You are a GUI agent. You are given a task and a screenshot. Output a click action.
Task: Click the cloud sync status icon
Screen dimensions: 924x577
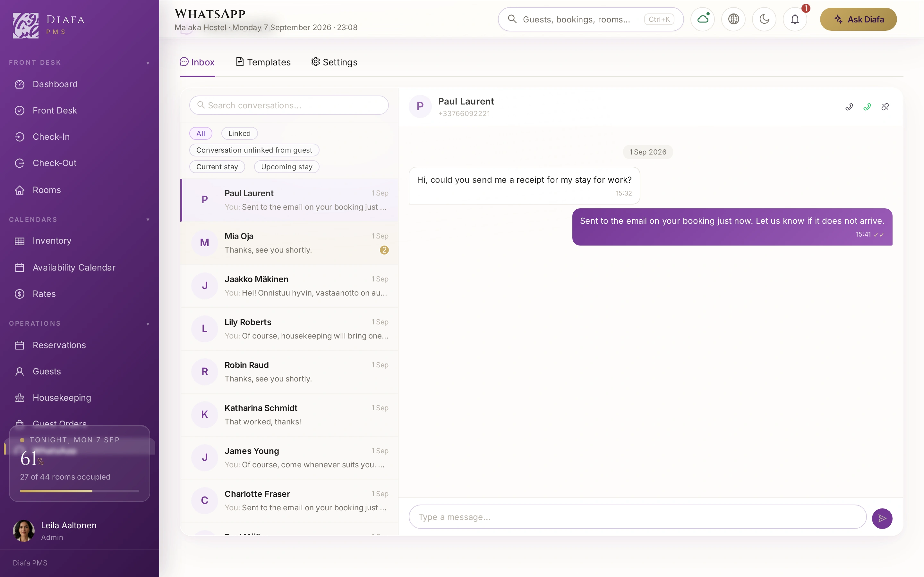pos(703,19)
